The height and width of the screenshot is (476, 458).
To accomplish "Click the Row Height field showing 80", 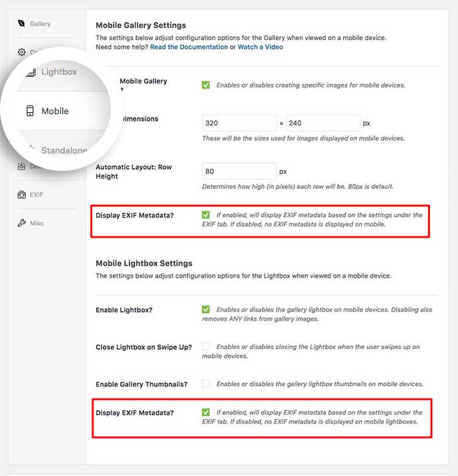I will 239,171.
